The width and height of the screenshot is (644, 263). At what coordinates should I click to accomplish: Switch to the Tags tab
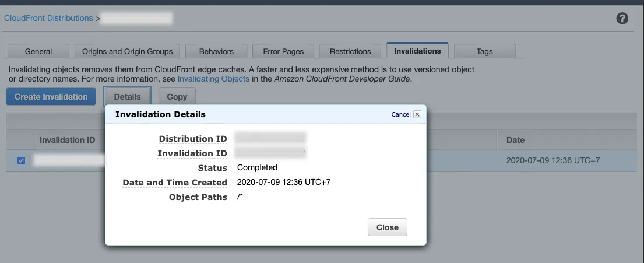point(485,51)
